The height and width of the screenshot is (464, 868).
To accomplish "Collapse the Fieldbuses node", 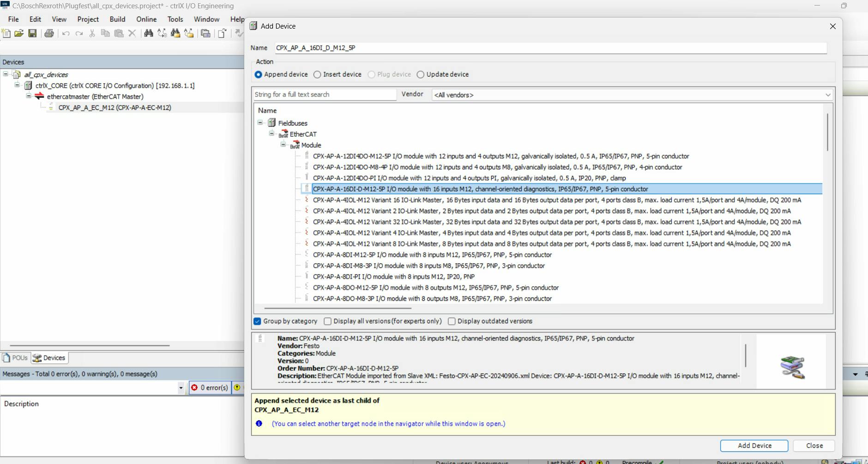I will click(x=260, y=122).
